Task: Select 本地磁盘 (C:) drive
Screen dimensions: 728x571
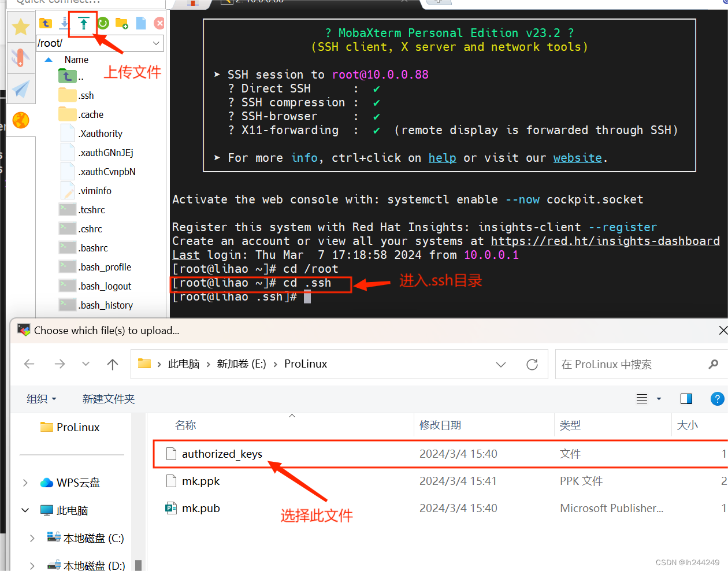Action: click(86, 538)
